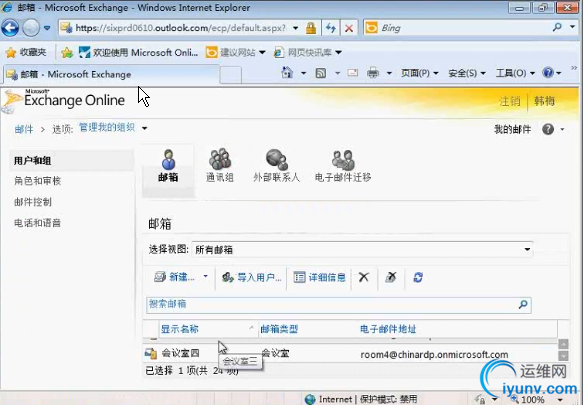
Task: Click the add-to-favorites-bar star icon
Action: (x=67, y=52)
